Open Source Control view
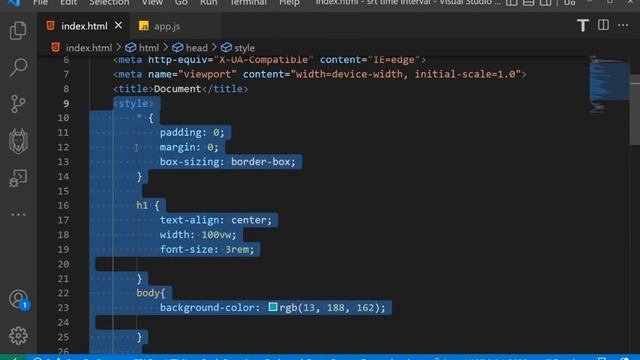Image resolution: width=640 pixels, height=360 pixels. [18, 104]
